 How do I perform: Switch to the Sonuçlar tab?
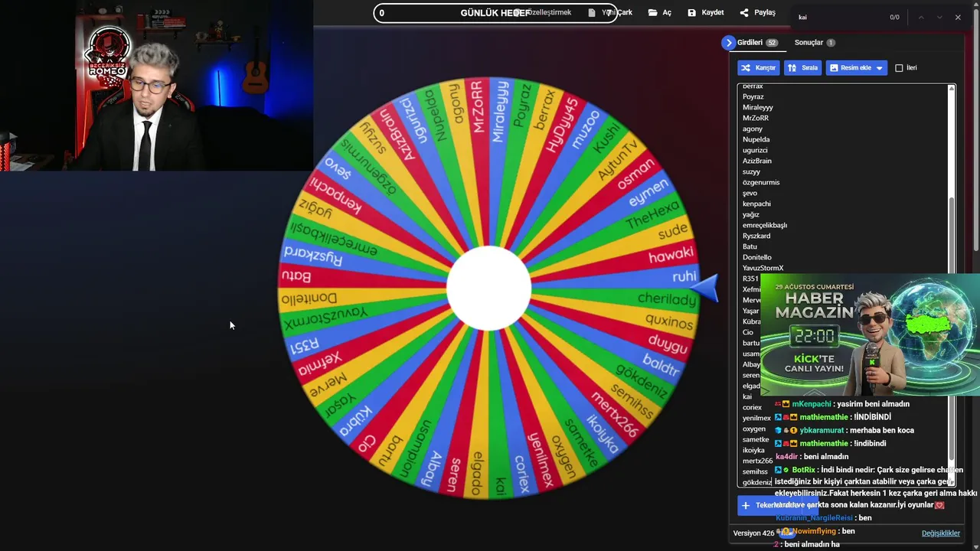tap(815, 43)
